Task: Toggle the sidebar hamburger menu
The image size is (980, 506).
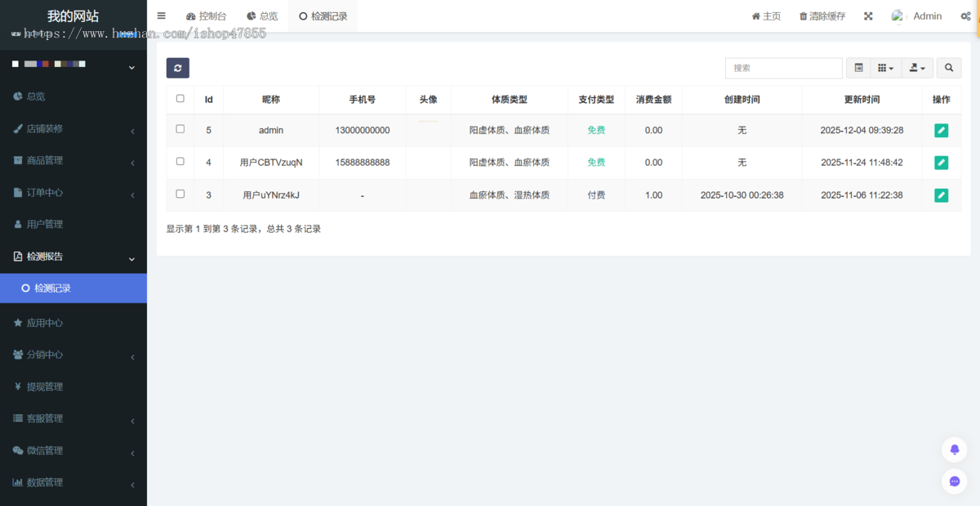Action: tap(161, 16)
